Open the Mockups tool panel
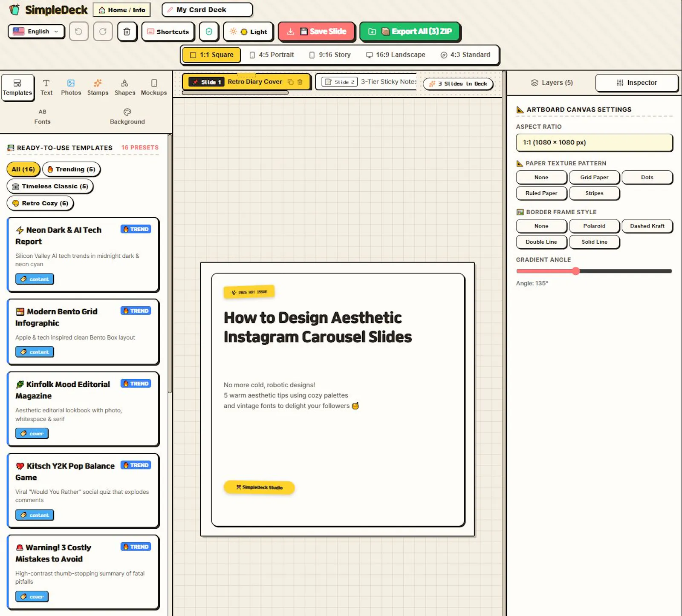This screenshot has height=616, width=682. point(154,87)
